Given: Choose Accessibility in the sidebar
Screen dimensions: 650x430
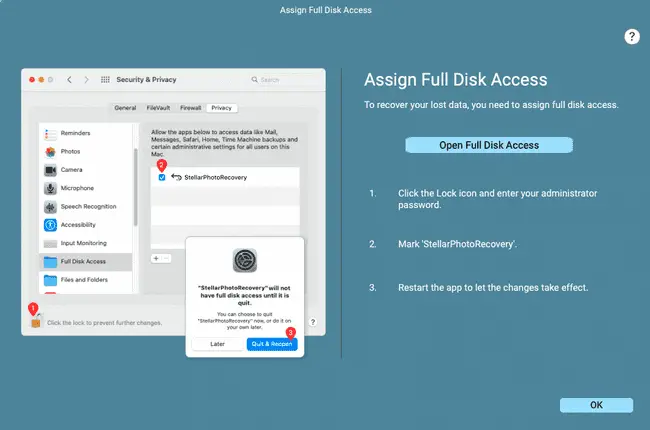Looking at the screenshot, I should [x=86, y=224].
